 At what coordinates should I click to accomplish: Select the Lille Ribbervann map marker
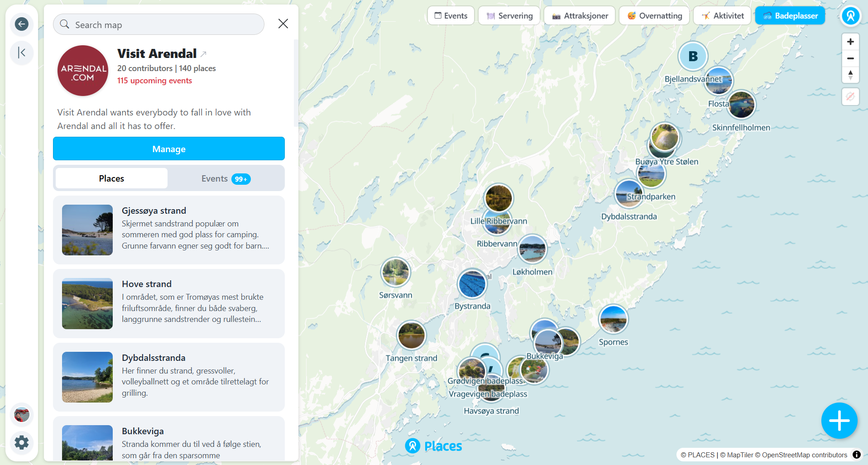pos(499,198)
